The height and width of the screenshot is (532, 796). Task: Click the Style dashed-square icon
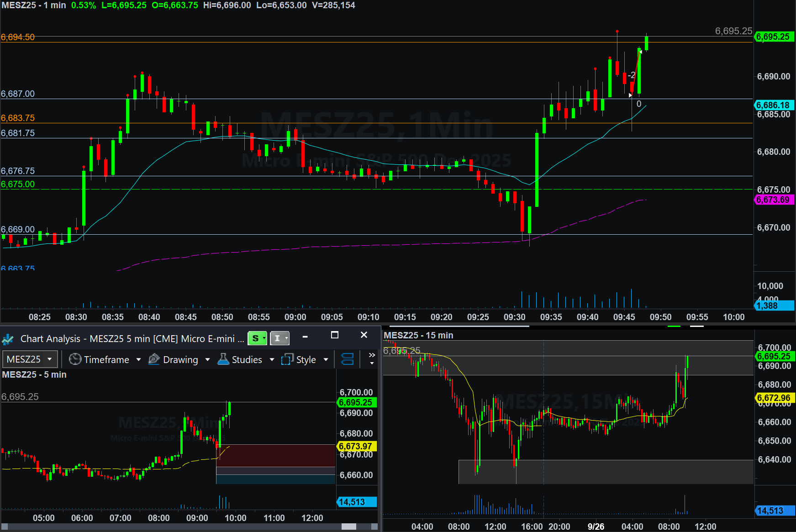tap(287, 359)
